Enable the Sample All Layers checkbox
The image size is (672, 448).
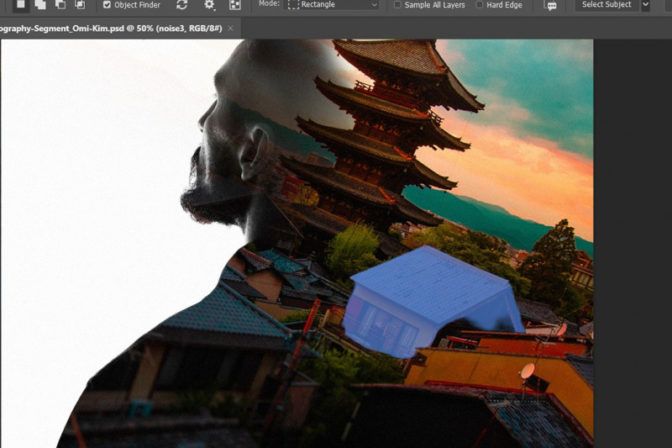[398, 5]
